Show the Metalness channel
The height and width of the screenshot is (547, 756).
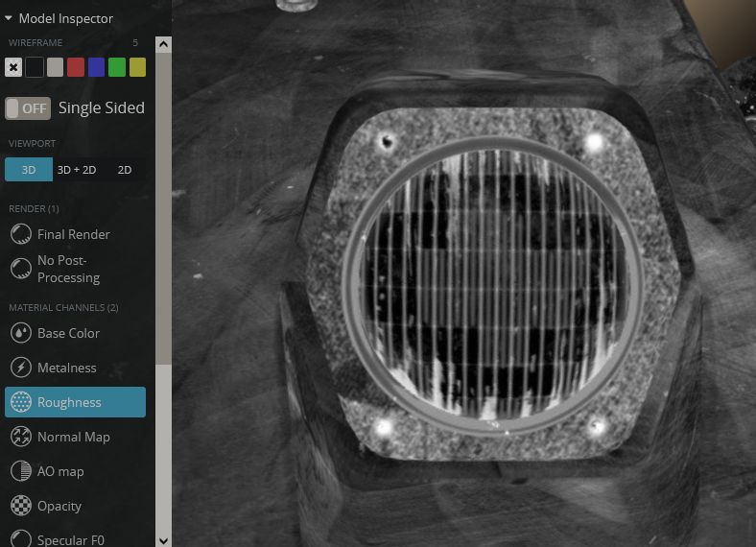(67, 368)
